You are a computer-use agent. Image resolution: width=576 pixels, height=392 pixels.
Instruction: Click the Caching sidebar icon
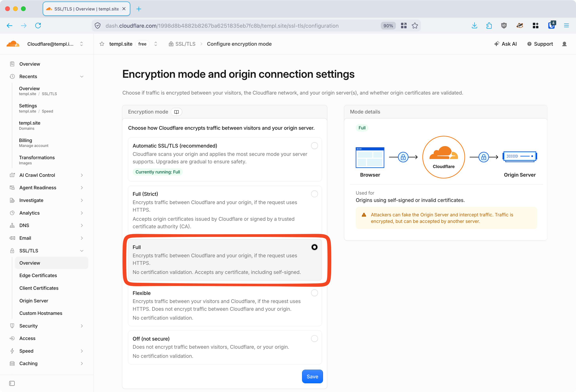click(x=12, y=363)
